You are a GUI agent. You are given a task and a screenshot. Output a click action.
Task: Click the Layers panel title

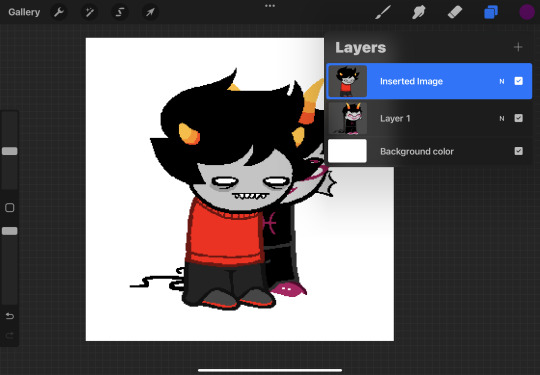click(361, 48)
